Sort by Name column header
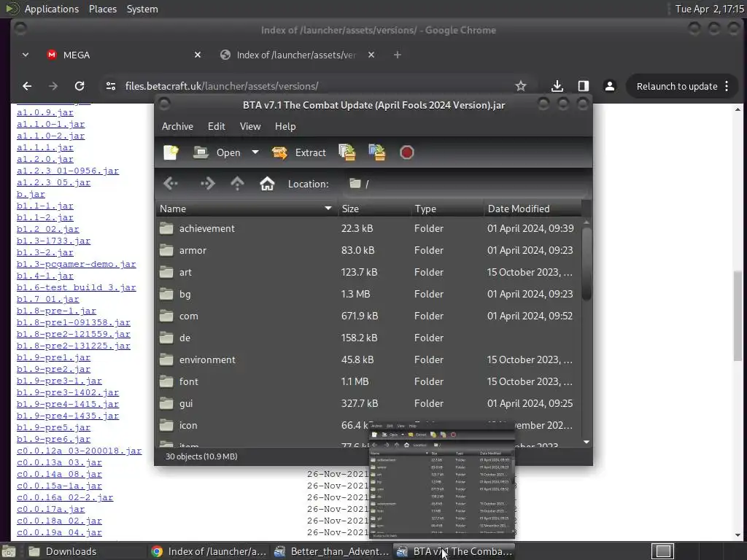Viewport: 747px width, 560px height. [247, 209]
